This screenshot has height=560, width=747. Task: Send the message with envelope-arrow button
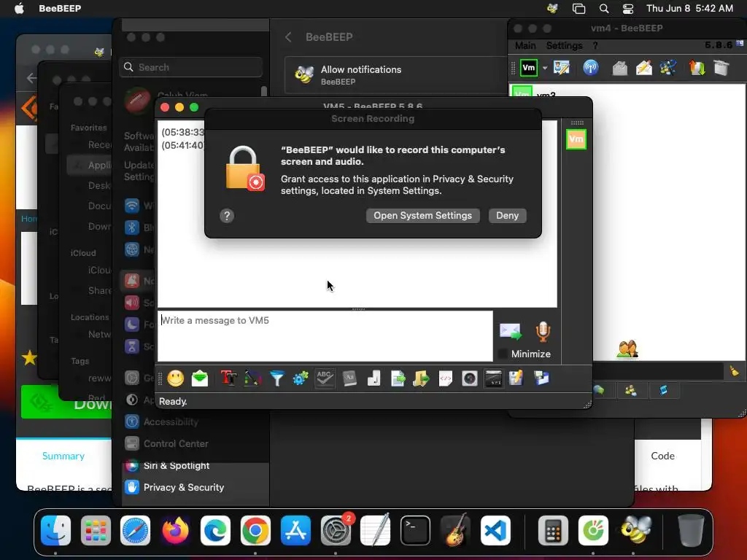pyautogui.click(x=510, y=331)
